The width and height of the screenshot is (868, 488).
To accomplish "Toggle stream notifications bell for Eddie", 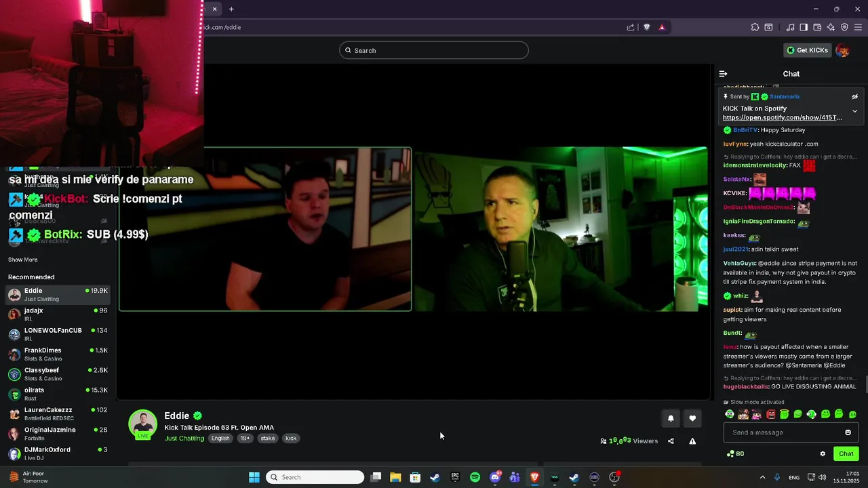I will point(671,419).
